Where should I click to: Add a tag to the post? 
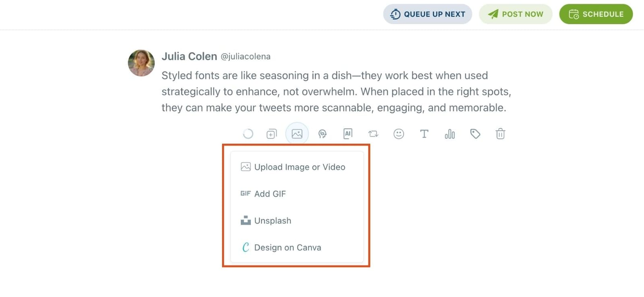[475, 134]
